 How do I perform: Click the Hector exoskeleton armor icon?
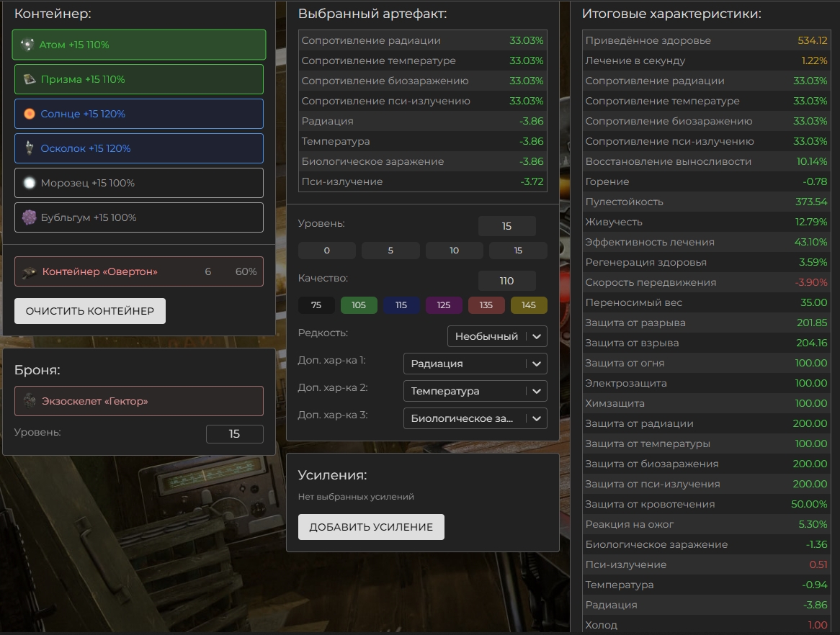pyautogui.click(x=30, y=401)
